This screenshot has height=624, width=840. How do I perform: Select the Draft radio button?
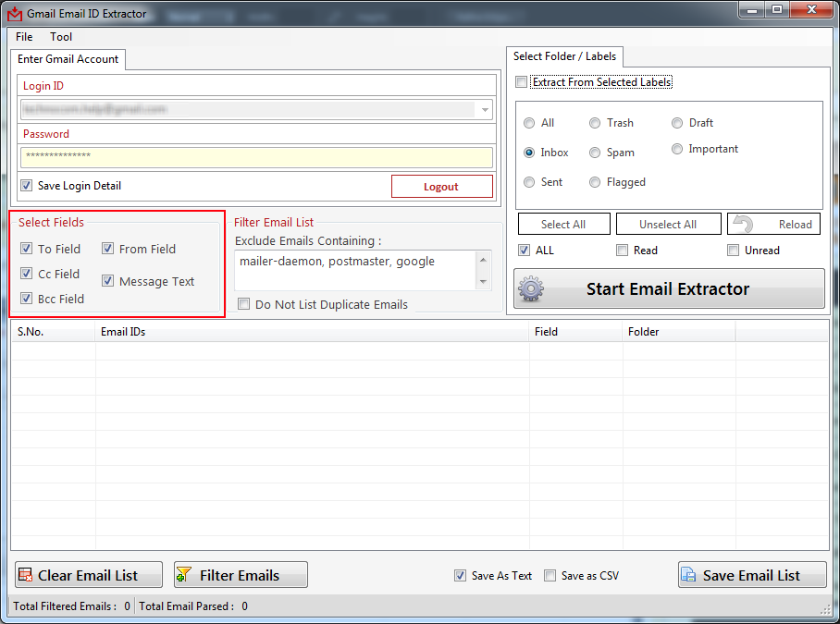click(677, 123)
